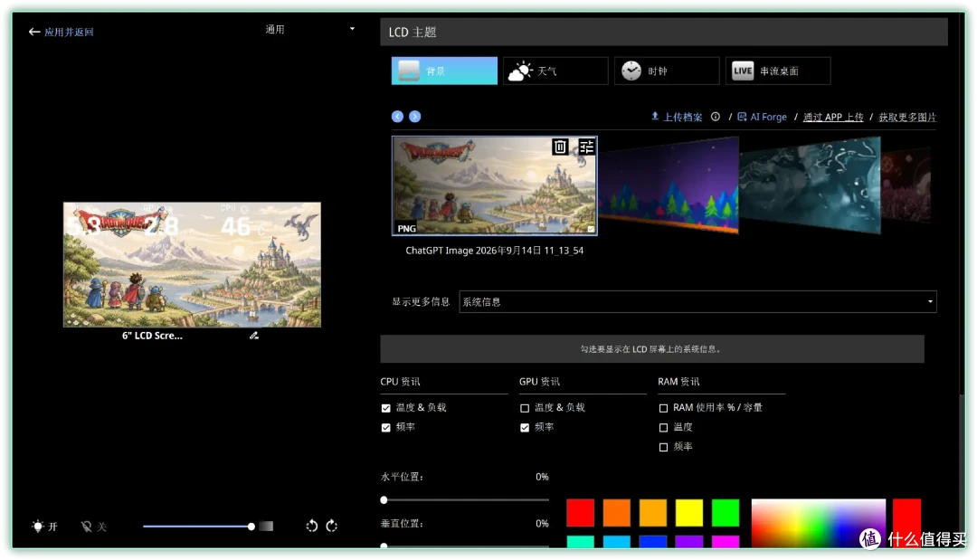
Task: Click the 应用并返回 link
Action: coord(69,33)
